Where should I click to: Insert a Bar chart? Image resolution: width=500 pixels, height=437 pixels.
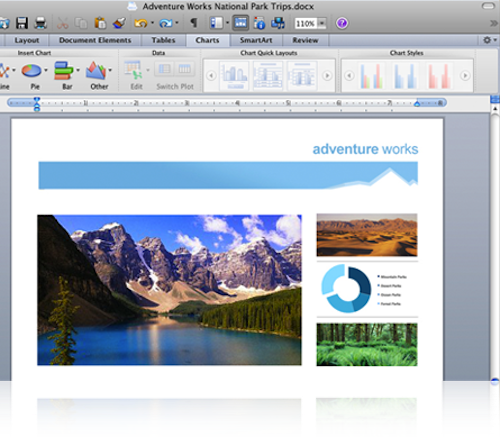pyautogui.click(x=64, y=71)
